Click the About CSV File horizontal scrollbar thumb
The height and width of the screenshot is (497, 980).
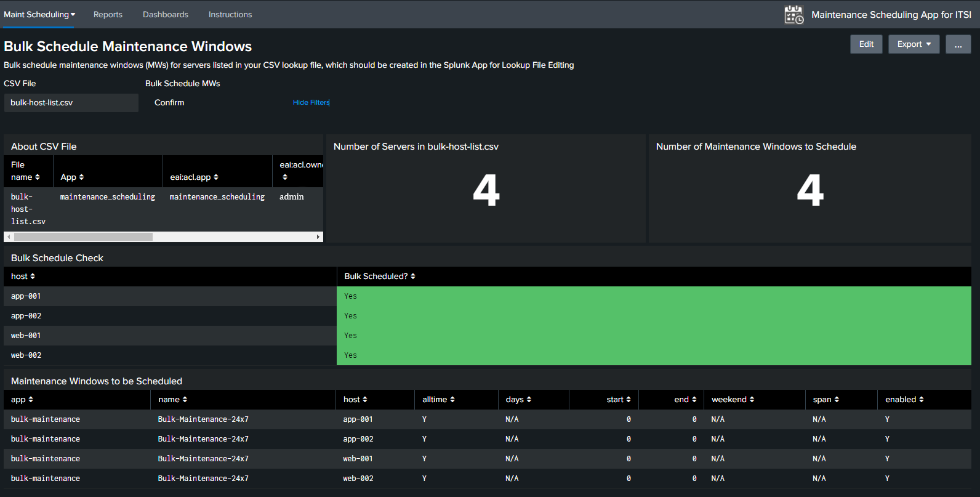(83, 236)
